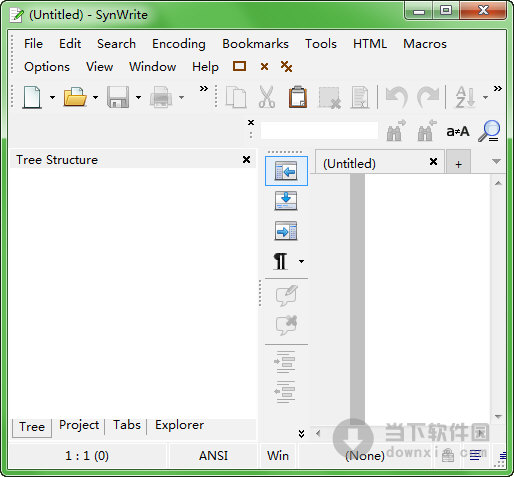Open the tab list dropdown arrow
514x477 pixels.
coord(496,161)
